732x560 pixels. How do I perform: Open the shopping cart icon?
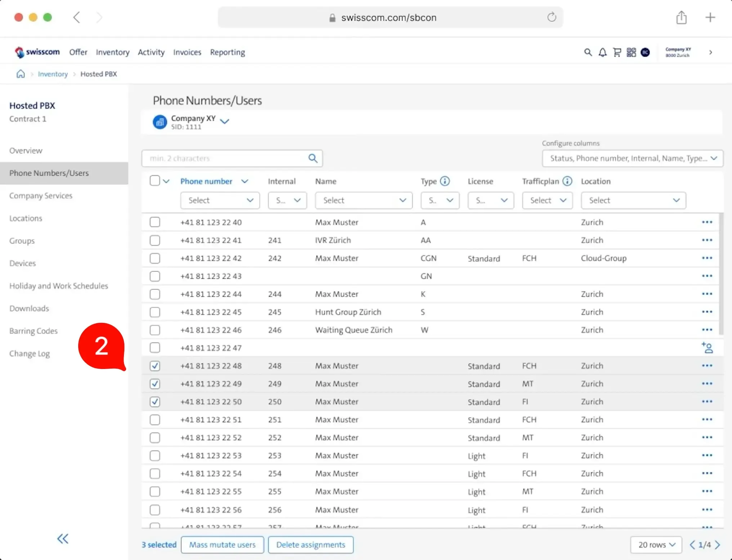pos(617,53)
